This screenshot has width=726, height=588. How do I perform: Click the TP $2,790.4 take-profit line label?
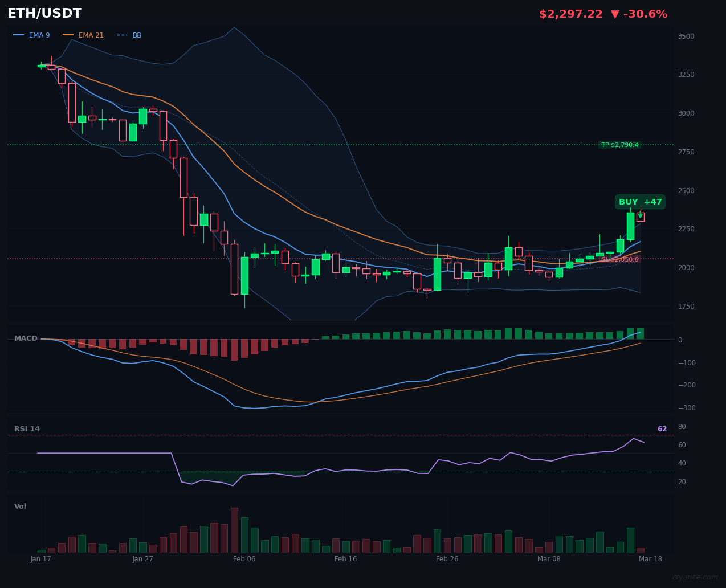coord(621,145)
